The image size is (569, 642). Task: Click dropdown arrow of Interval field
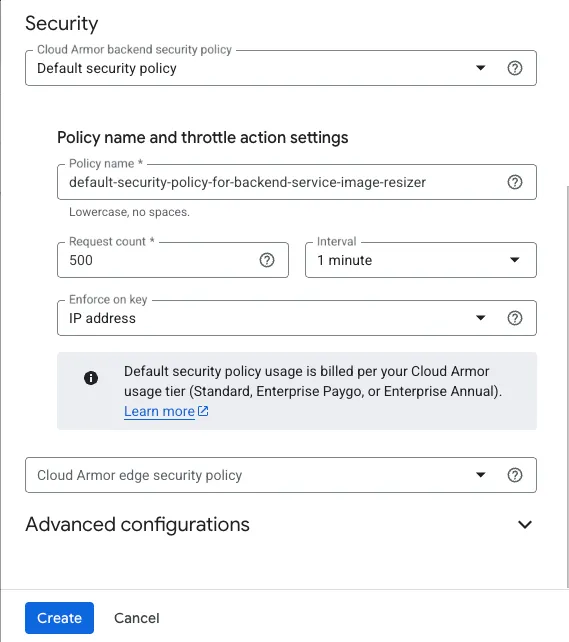point(515,260)
